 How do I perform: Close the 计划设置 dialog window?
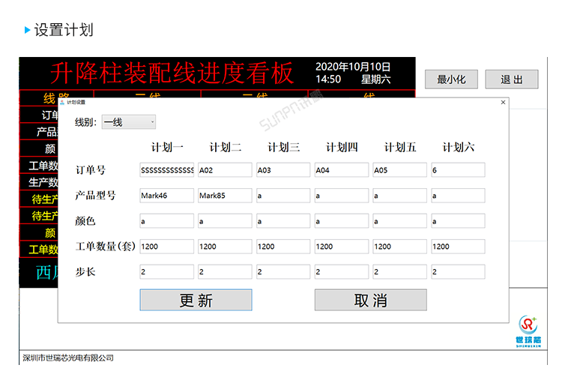[503, 102]
